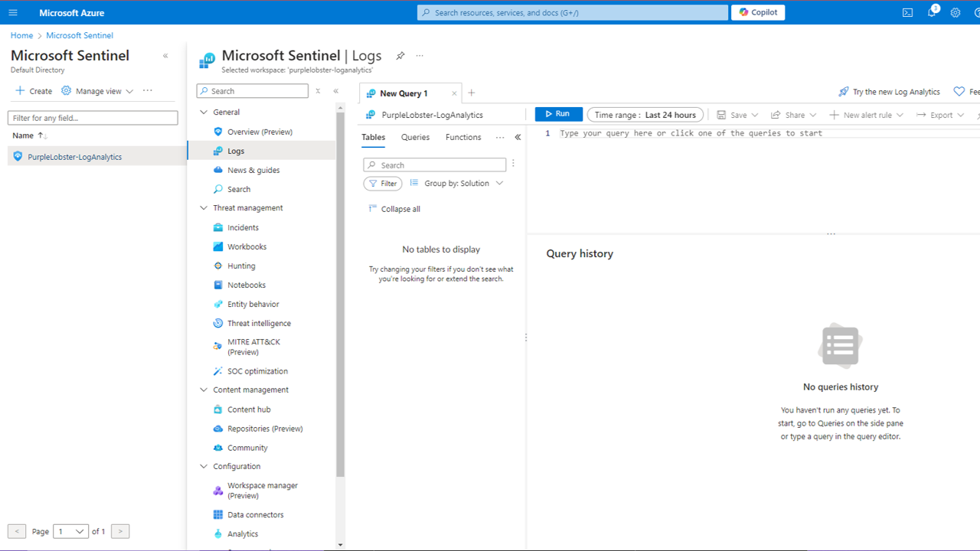Collapse the General section

coord(204,112)
